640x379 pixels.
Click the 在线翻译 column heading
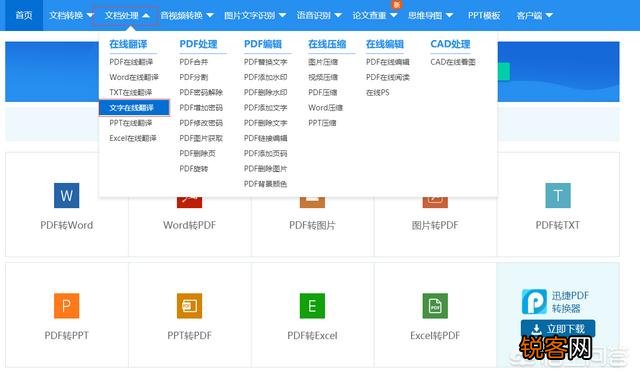point(128,44)
